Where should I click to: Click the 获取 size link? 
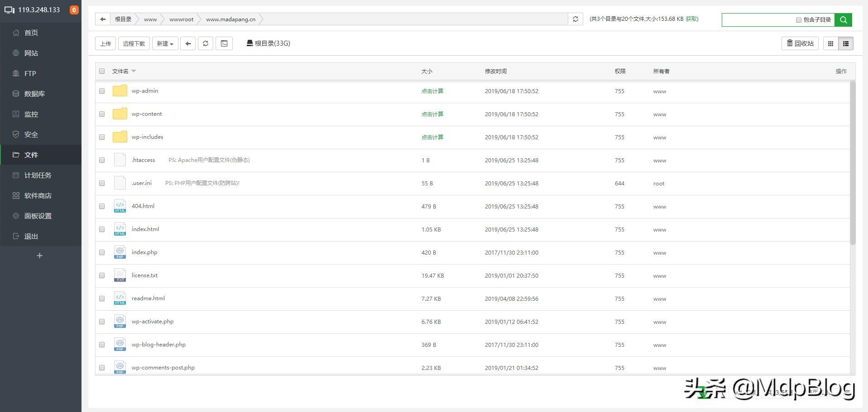coord(691,19)
